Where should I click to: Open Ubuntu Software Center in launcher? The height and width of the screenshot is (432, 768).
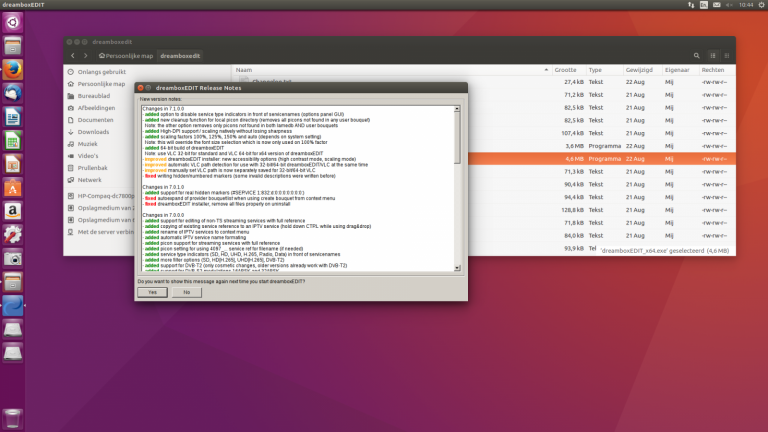click(13, 187)
